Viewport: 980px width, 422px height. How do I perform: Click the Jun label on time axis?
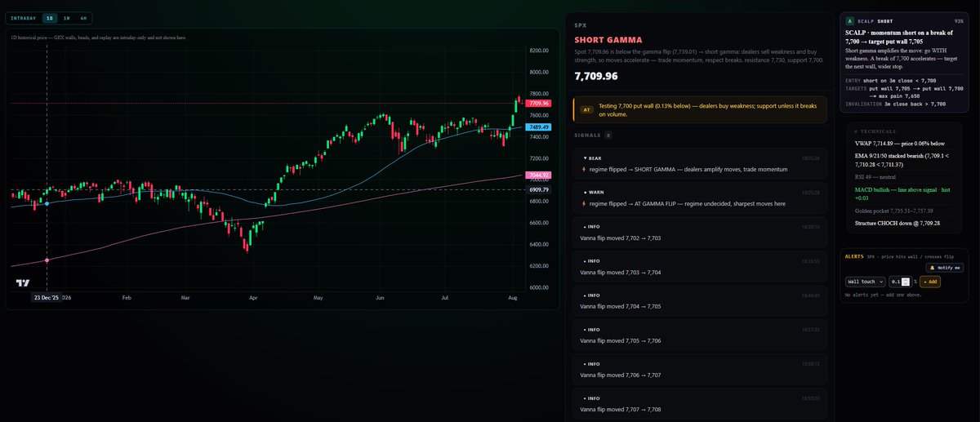pos(380,298)
